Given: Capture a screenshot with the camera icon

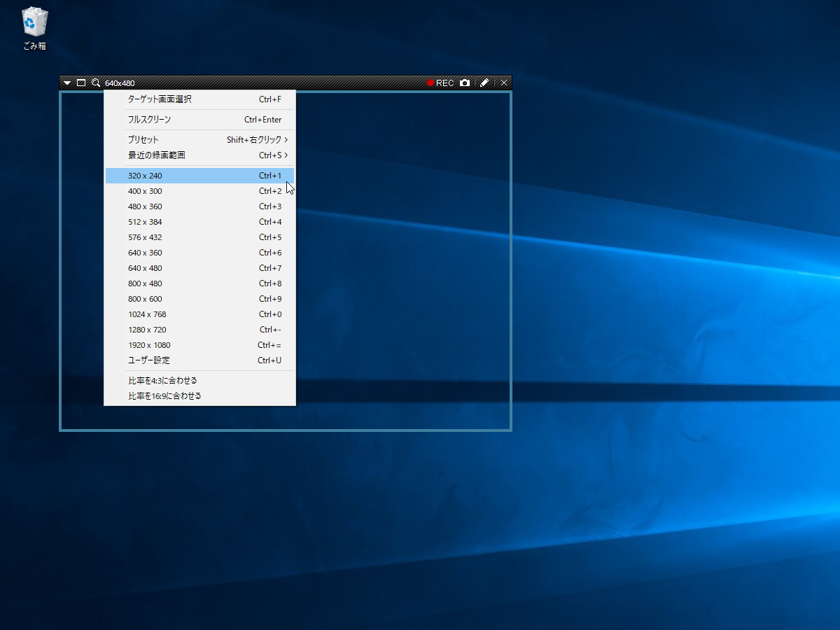Looking at the screenshot, I should (465, 83).
